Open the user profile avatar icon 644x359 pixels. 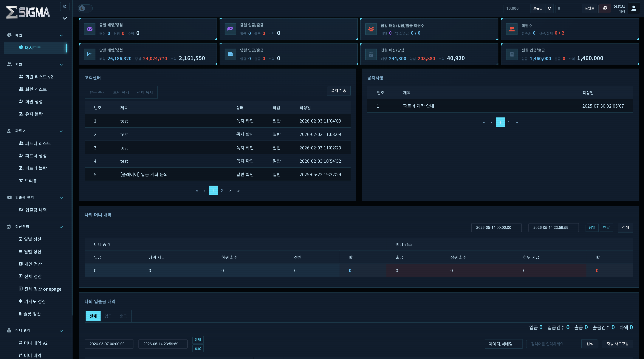click(x=634, y=8)
